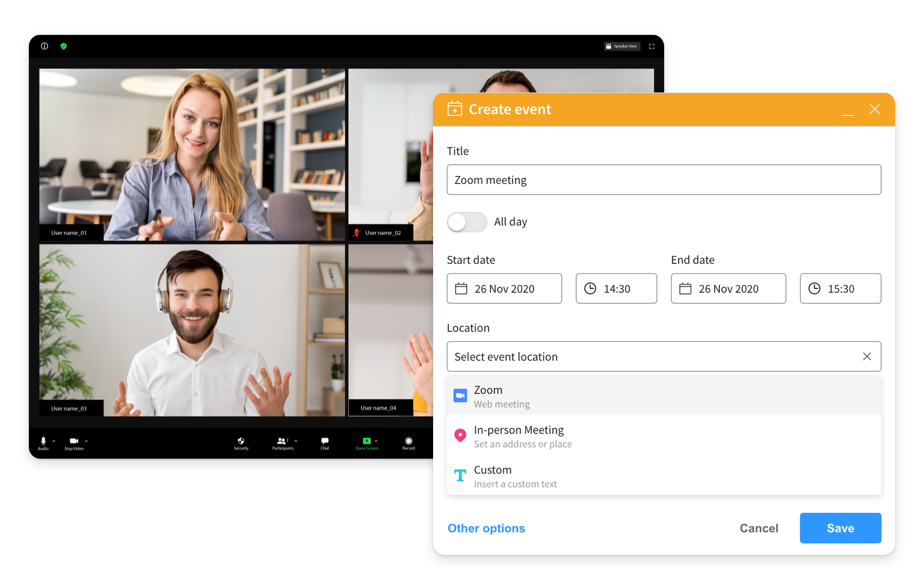This screenshot has height=578, width=924.
Task: Click the green Share Screen icon
Action: (x=367, y=441)
